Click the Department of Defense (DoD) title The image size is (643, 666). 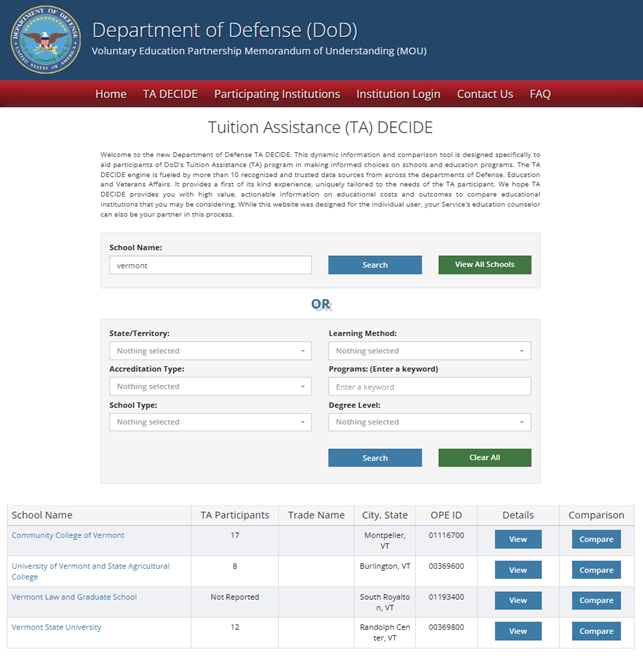pos(225,30)
